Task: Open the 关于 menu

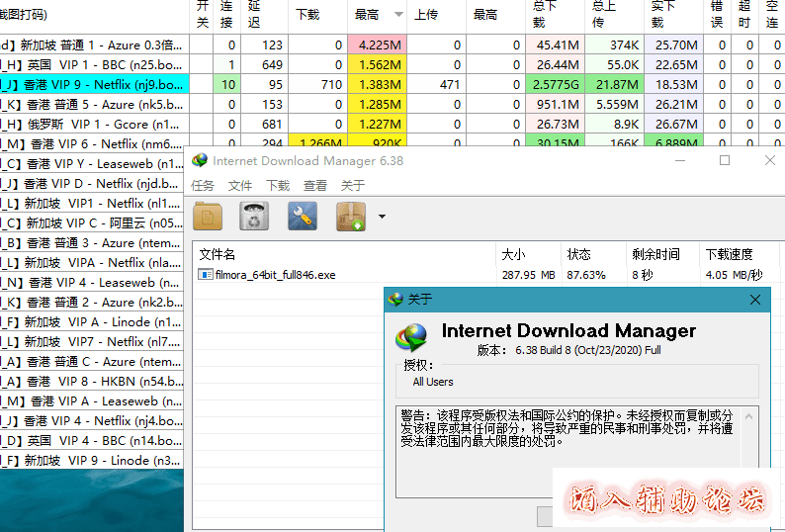Action: click(353, 186)
